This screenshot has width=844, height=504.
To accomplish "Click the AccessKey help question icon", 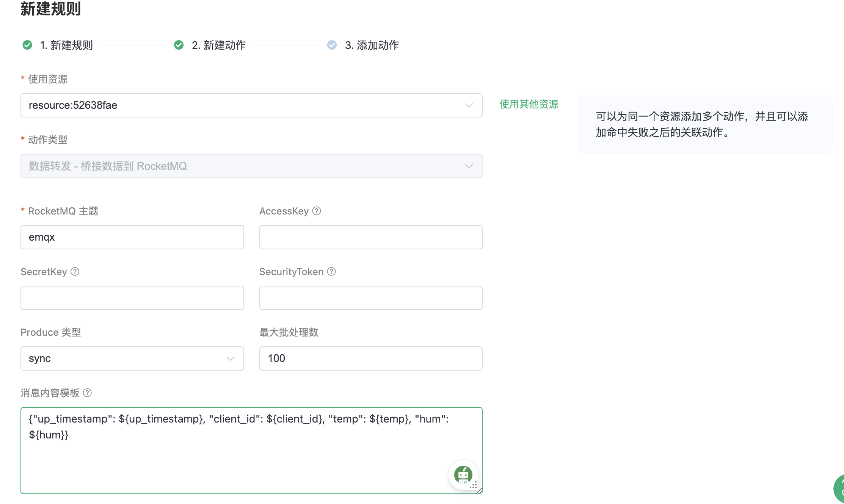I will [317, 211].
